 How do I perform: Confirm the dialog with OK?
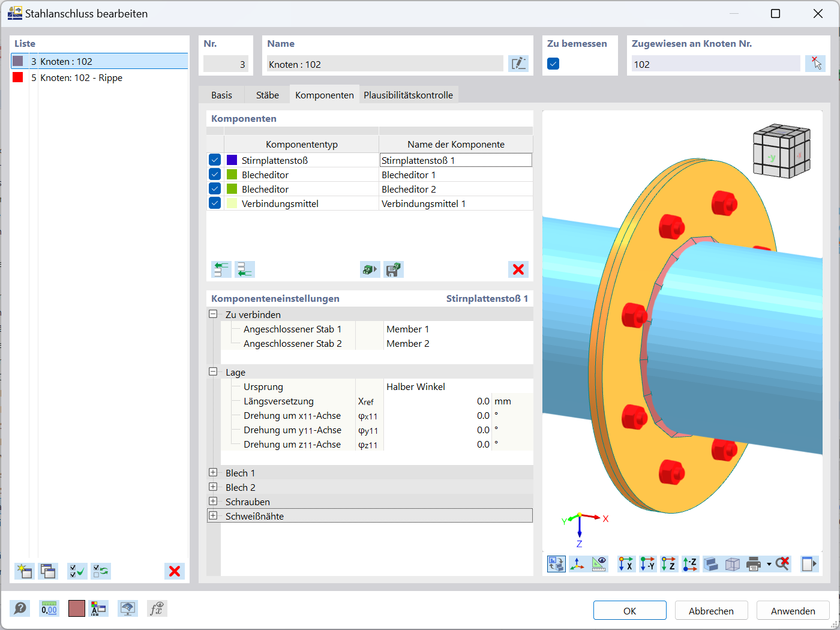coord(629,610)
